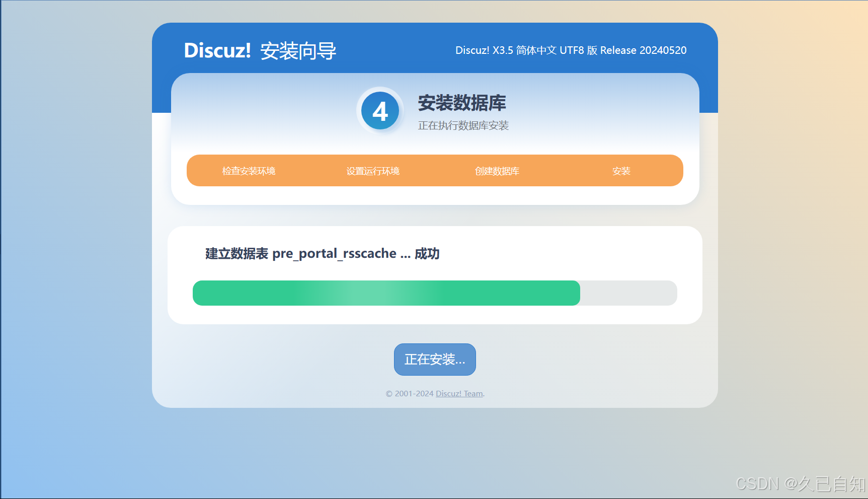The image size is (868, 499).
Task: Click the 安装数据库 heading
Action: tap(462, 104)
